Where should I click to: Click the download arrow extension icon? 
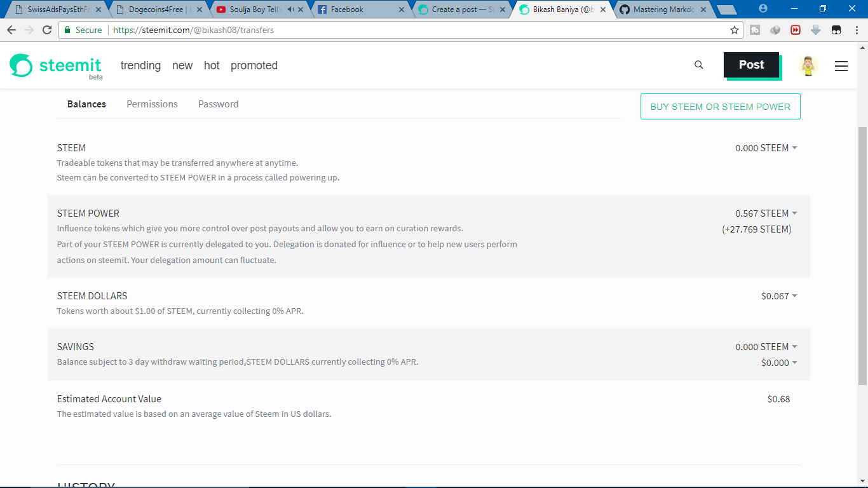pyautogui.click(x=816, y=30)
